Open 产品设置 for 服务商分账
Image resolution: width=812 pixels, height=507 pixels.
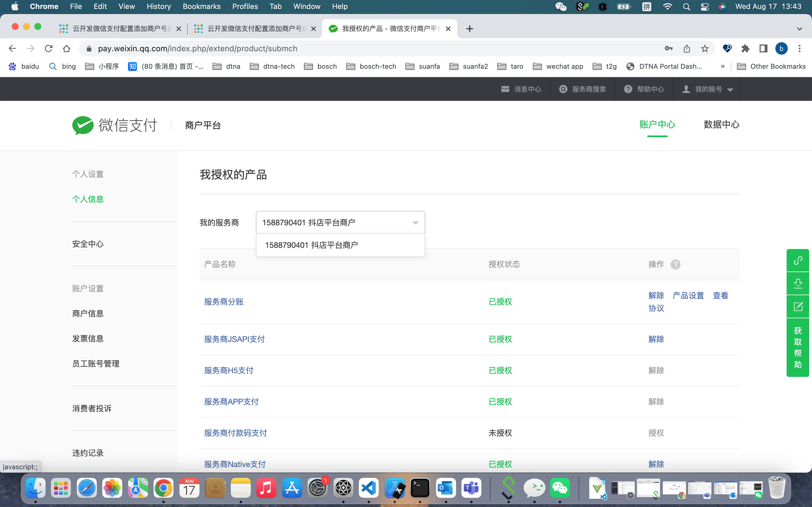point(688,296)
